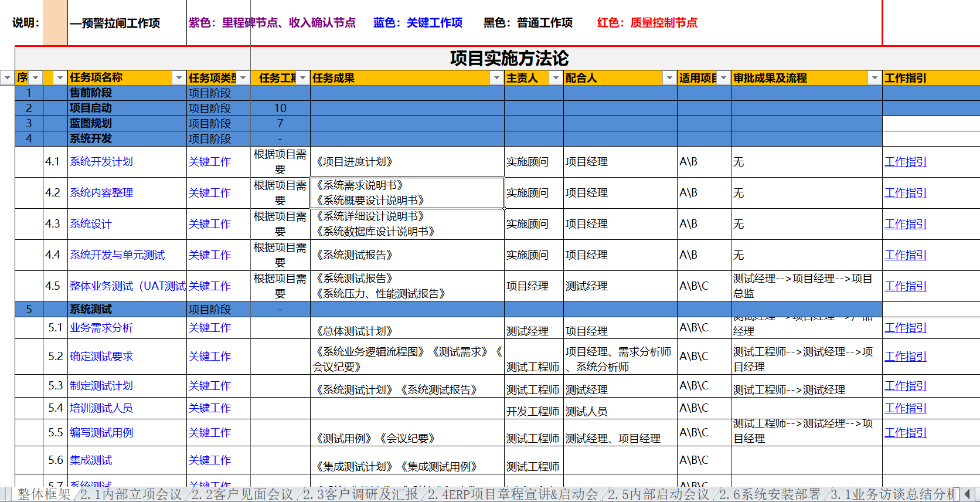Select the 测试工程师-->测试经理 approval cell in row 5.3
The image size is (980, 502).
(x=807, y=386)
